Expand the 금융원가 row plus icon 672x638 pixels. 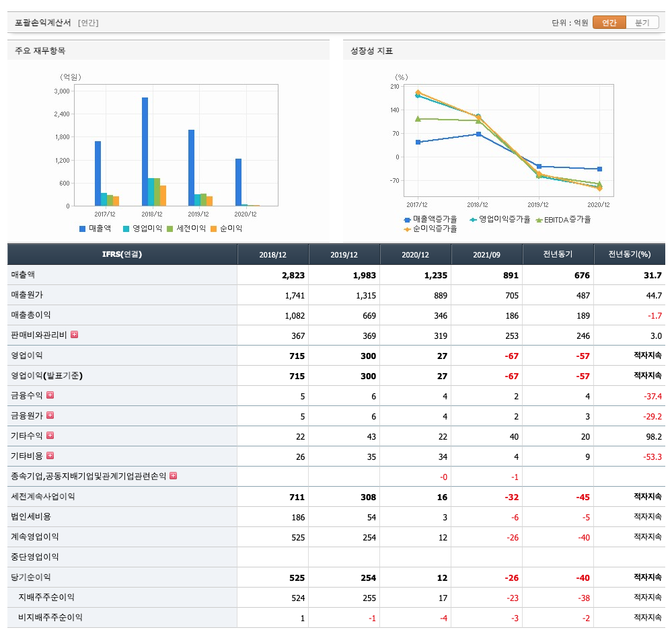pos(50,415)
